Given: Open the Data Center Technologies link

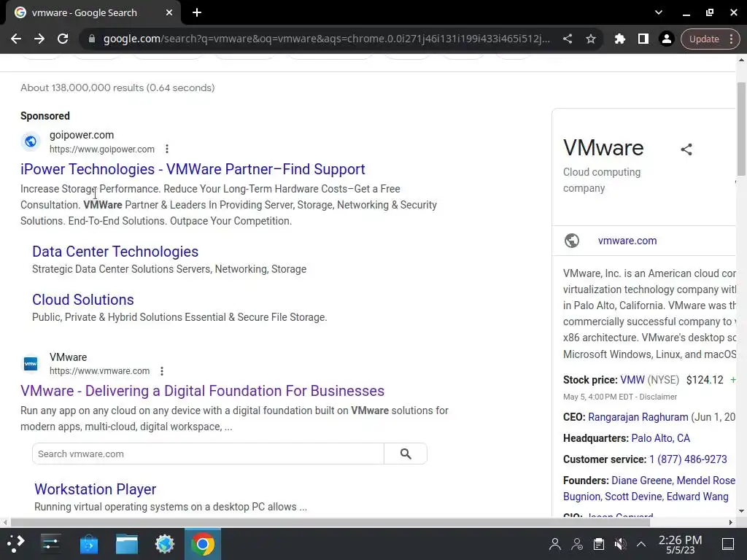Looking at the screenshot, I should pos(115,252).
